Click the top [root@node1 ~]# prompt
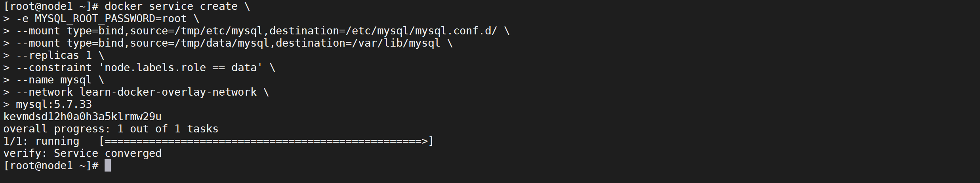 pos(51,6)
